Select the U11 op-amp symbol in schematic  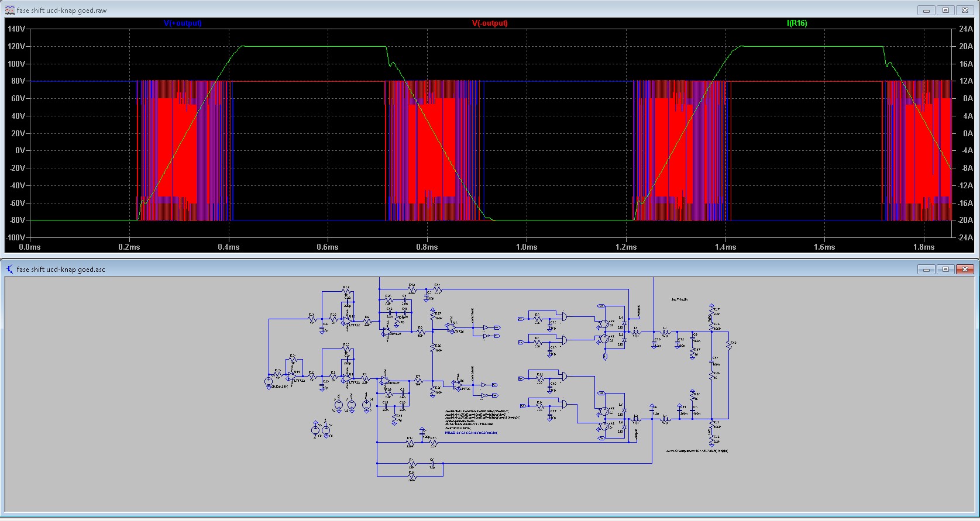tap(292, 376)
